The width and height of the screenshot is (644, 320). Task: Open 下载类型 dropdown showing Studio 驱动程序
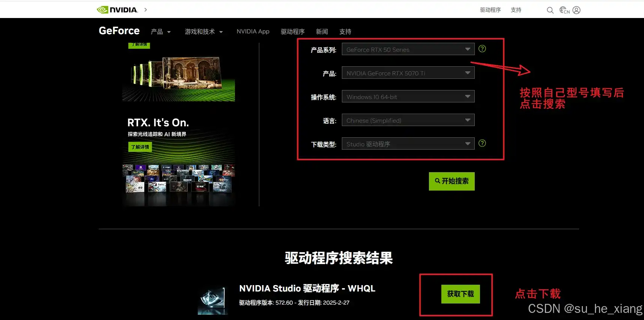point(408,144)
